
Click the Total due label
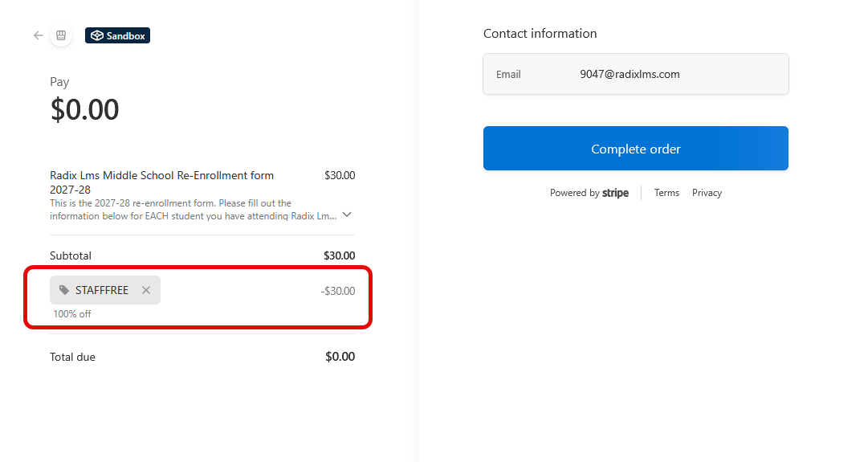click(72, 358)
